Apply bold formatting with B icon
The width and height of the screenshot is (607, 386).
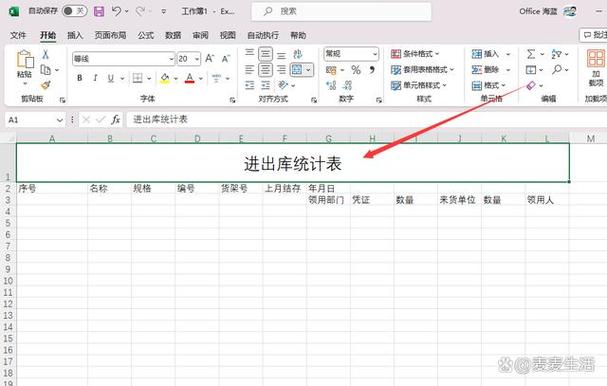pyautogui.click(x=79, y=78)
